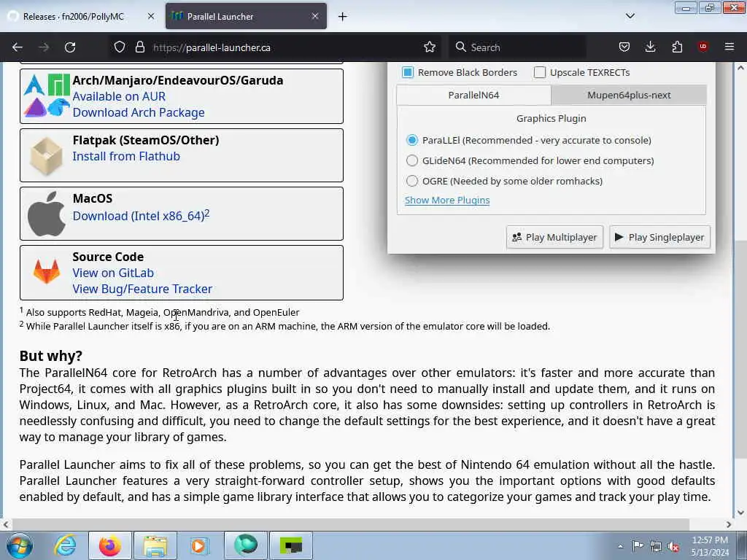Click the scroll down arrow

click(x=740, y=513)
